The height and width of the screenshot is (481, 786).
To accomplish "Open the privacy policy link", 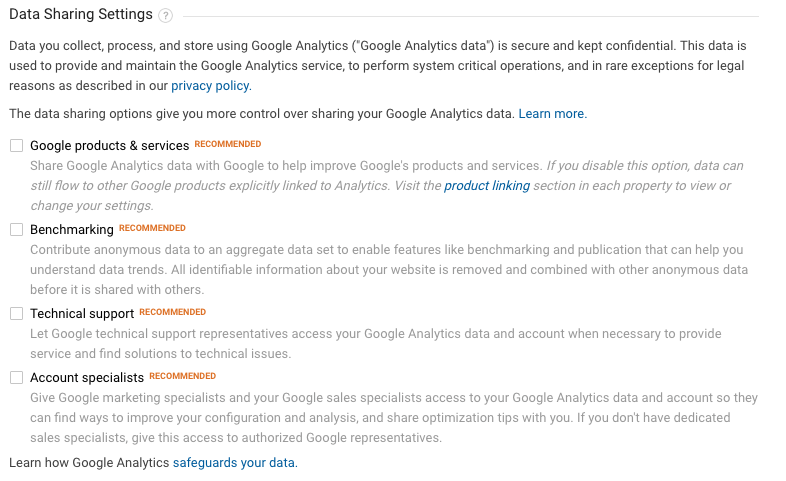I will pyautogui.click(x=211, y=87).
